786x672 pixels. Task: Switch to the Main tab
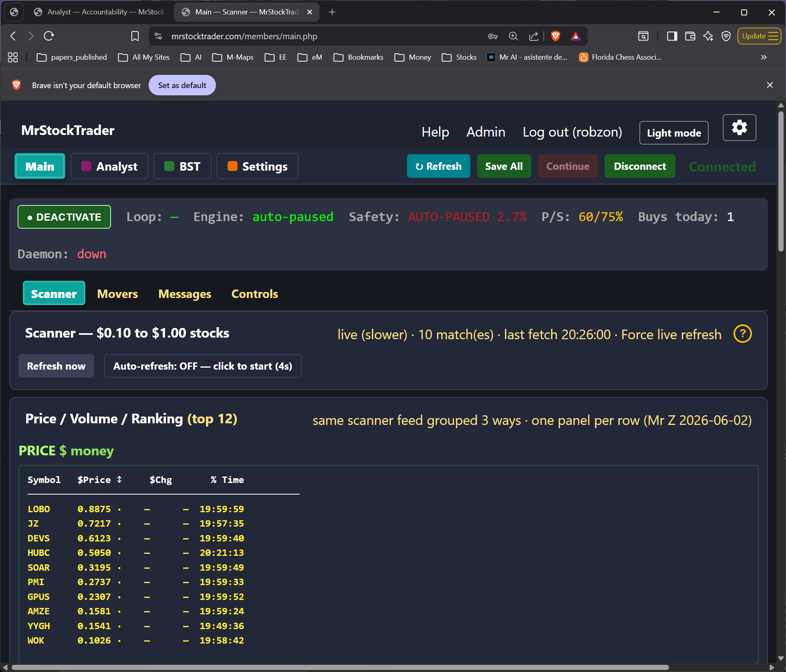tap(40, 166)
